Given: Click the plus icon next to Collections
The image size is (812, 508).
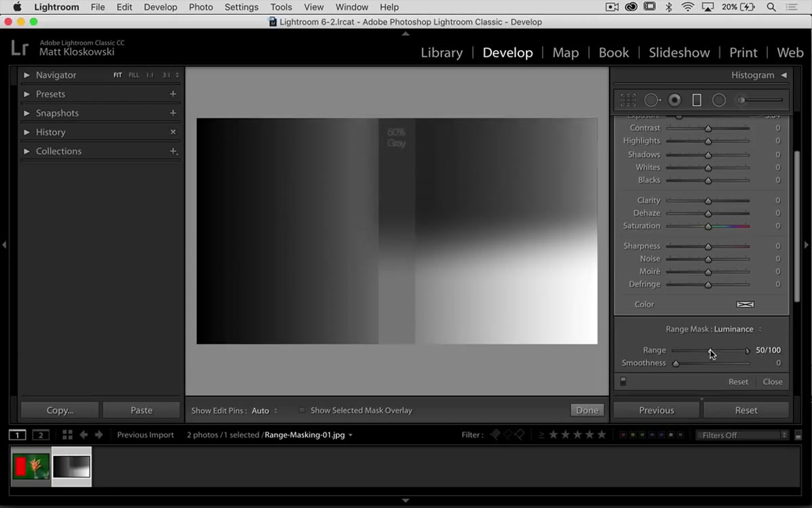Looking at the screenshot, I should (173, 151).
